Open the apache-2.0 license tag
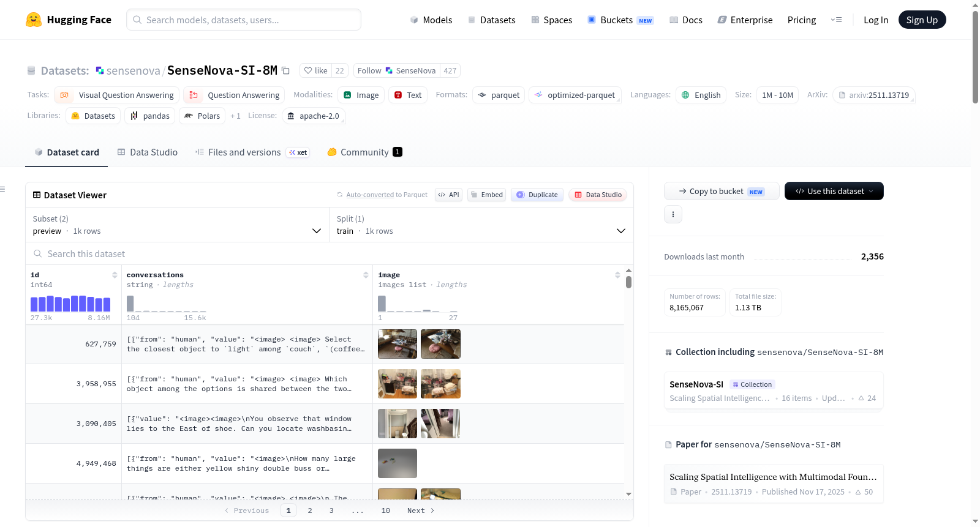The width and height of the screenshot is (980, 527). 314,116
